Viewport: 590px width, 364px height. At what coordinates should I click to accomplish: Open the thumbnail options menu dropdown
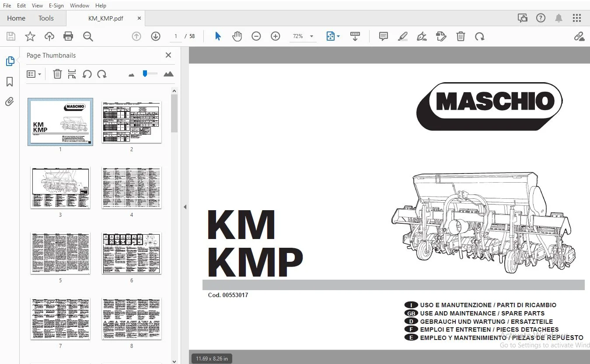pos(34,74)
